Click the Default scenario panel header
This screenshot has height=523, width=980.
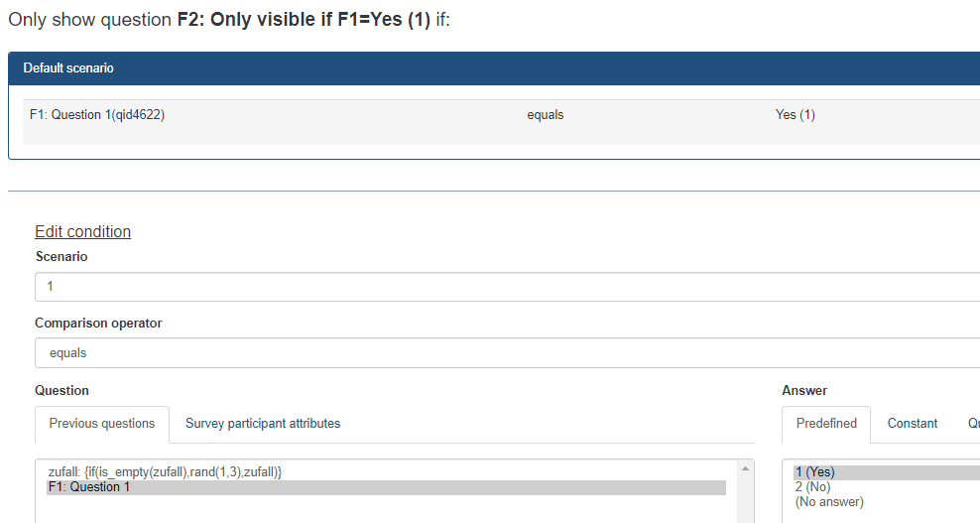[494, 68]
